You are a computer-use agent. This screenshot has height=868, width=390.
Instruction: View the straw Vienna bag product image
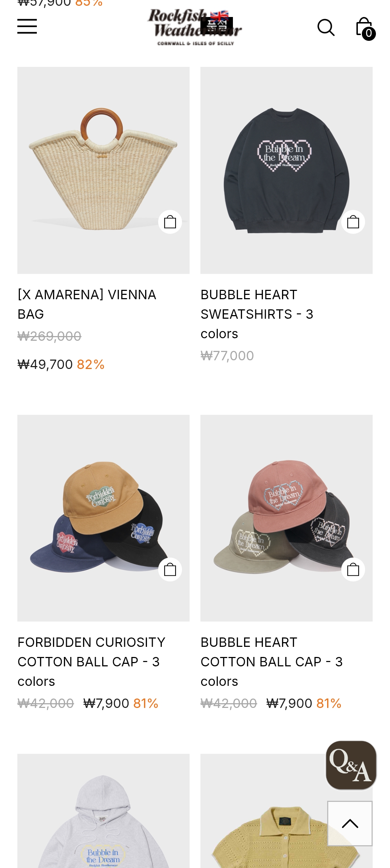[103, 170]
